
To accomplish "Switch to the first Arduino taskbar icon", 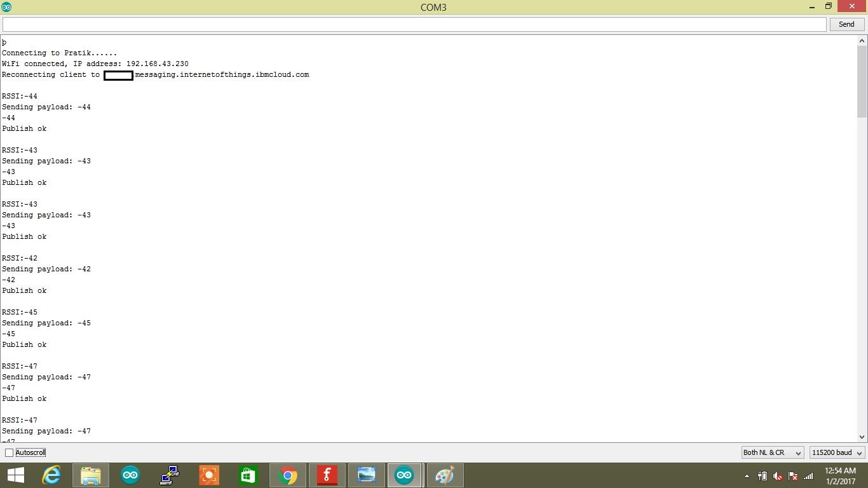I will 130,475.
